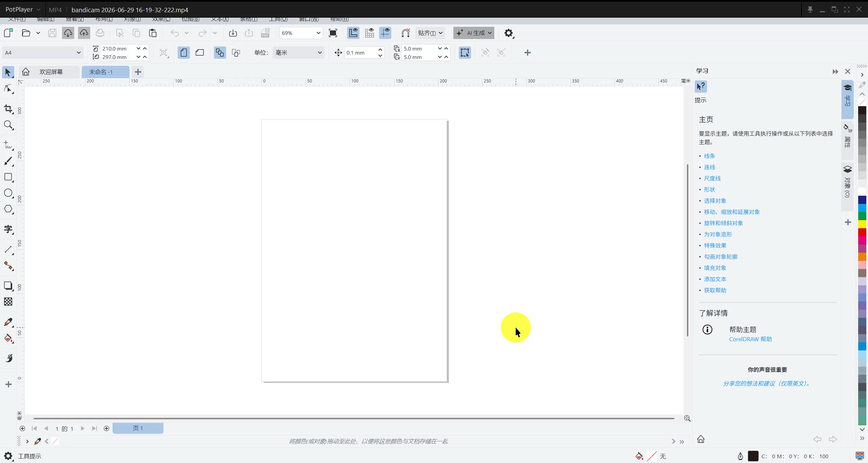Click the Publish to PDF icon

265,33
